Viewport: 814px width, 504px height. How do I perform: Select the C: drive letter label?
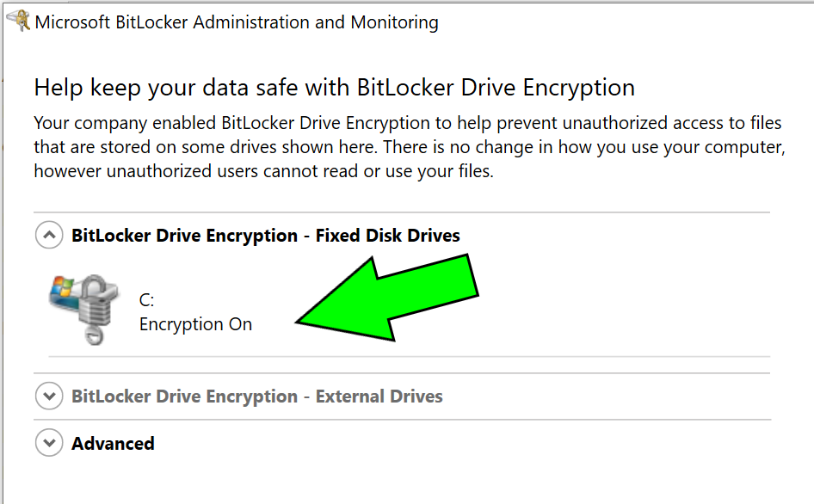[146, 300]
